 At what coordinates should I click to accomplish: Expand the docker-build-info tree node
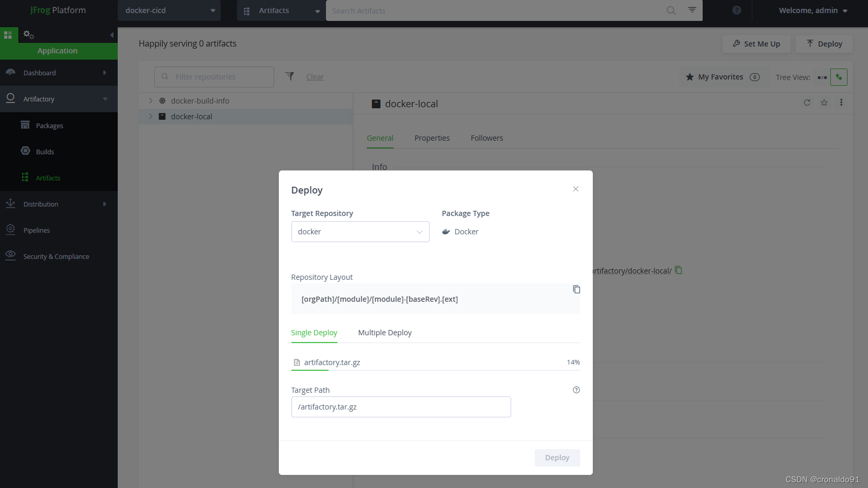[x=151, y=101]
